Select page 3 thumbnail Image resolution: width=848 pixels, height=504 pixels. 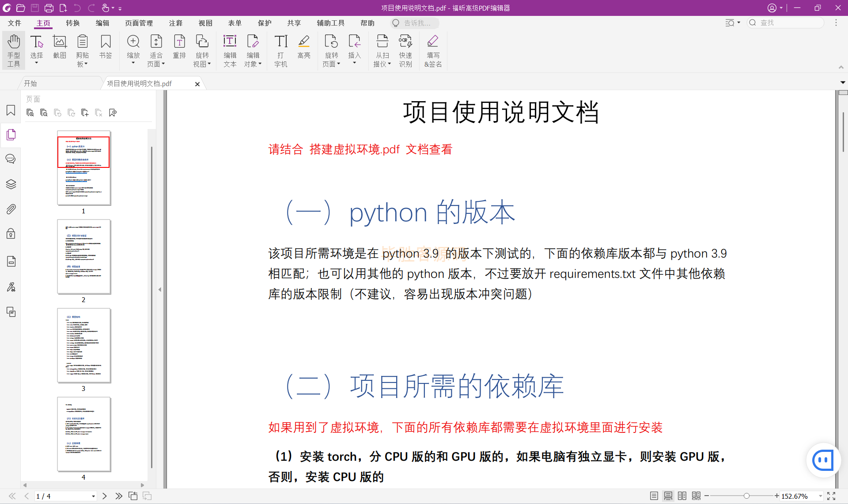[84, 345]
